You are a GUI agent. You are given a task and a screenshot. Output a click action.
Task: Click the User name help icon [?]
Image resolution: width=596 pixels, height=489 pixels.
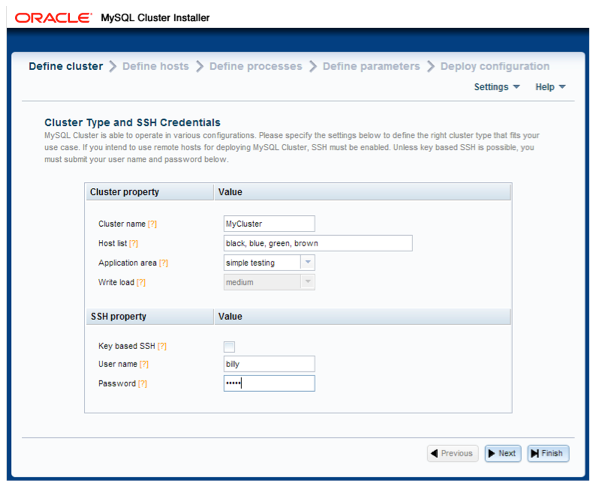(144, 364)
